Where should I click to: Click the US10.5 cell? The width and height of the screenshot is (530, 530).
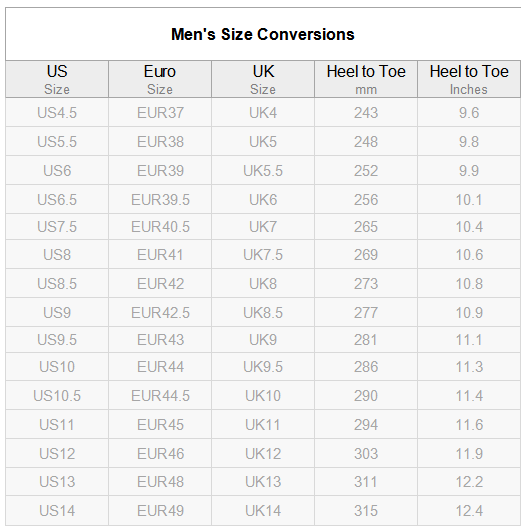click(x=57, y=395)
